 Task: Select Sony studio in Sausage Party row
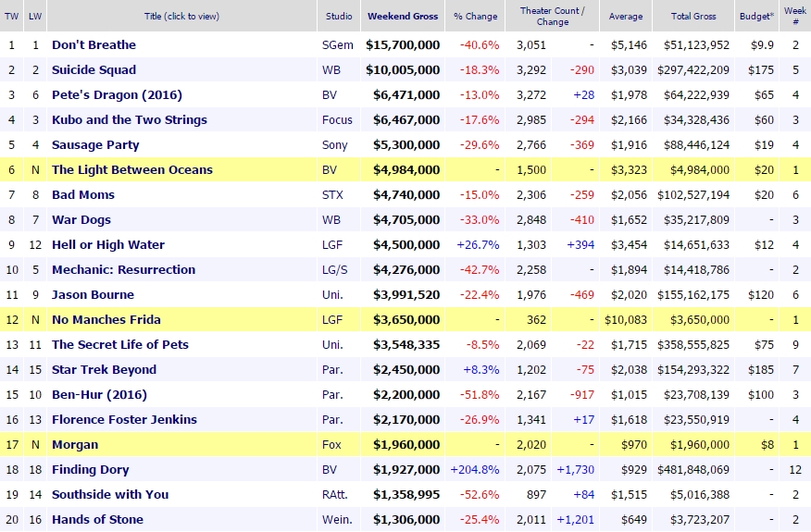(x=334, y=145)
